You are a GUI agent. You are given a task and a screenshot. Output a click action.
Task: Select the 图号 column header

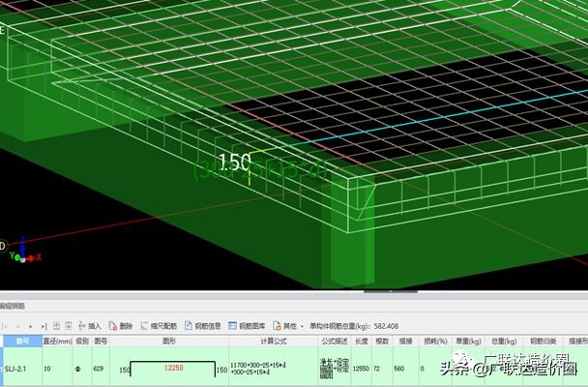[x=101, y=342]
